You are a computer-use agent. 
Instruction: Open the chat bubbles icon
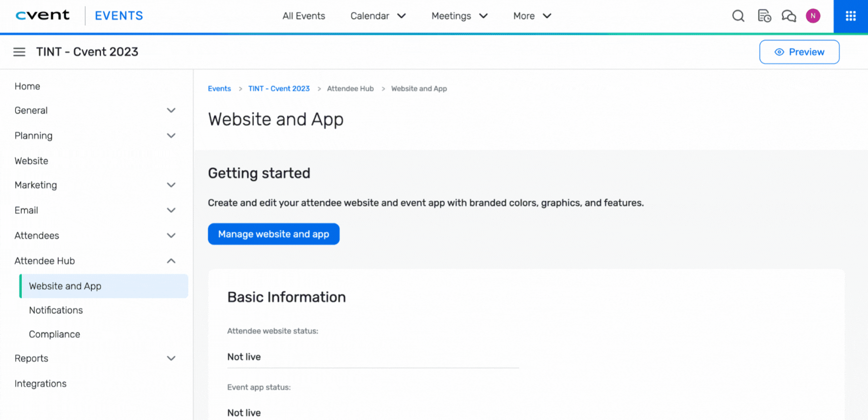(x=789, y=16)
